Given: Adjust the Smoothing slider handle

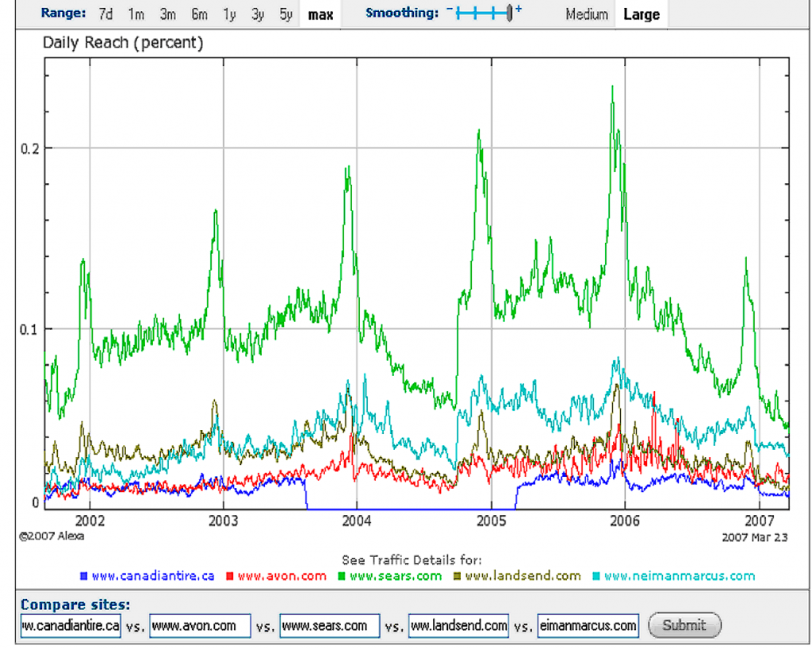Looking at the screenshot, I should pyautogui.click(x=509, y=12).
